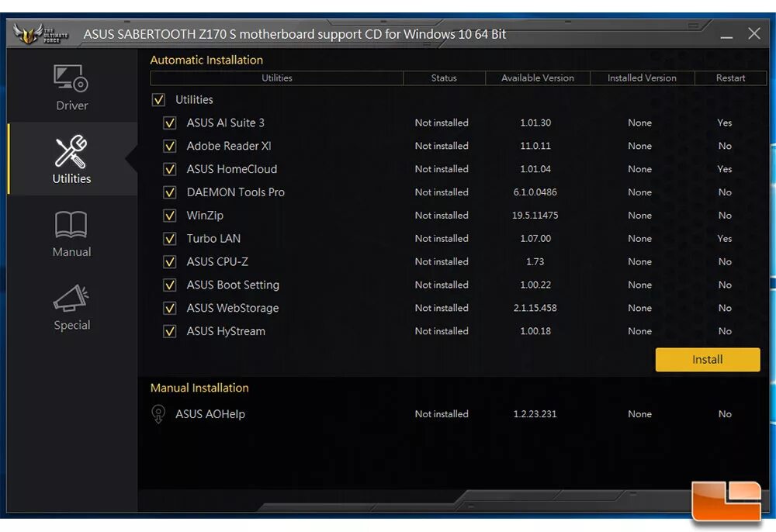Screen dimensions: 776x532
Task: Click the Turbo LAN row name
Action: point(213,239)
